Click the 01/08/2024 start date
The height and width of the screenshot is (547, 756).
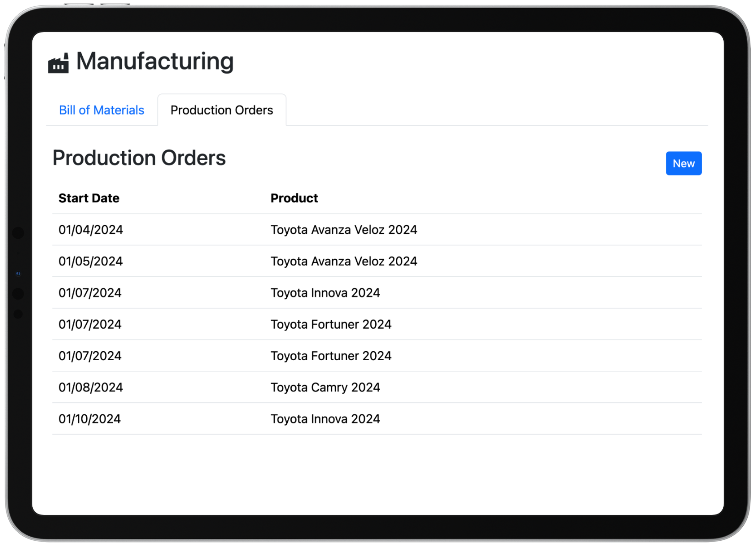coord(91,388)
